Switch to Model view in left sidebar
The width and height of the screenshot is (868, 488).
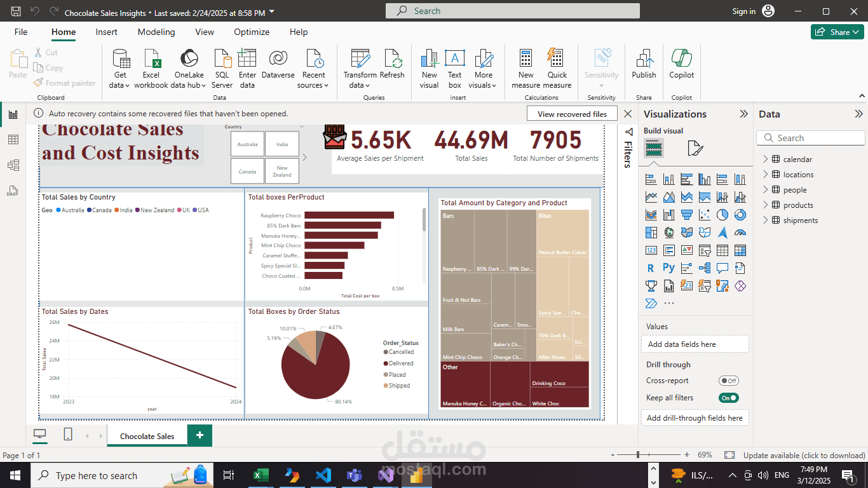point(13,165)
